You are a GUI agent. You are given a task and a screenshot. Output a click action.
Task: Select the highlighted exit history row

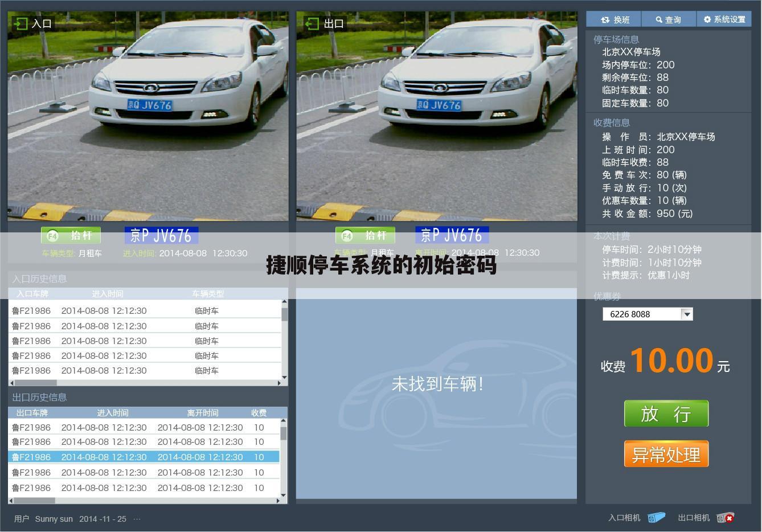[x=144, y=457]
